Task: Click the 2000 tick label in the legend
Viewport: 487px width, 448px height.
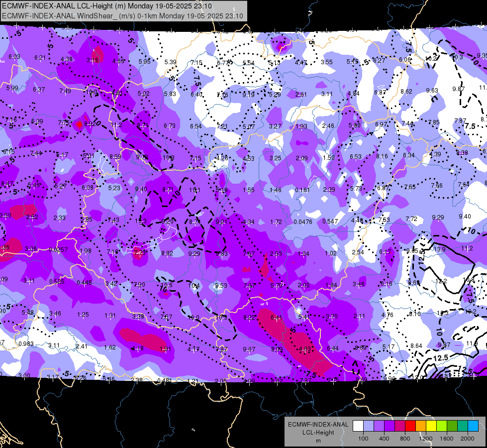Action: [468, 439]
